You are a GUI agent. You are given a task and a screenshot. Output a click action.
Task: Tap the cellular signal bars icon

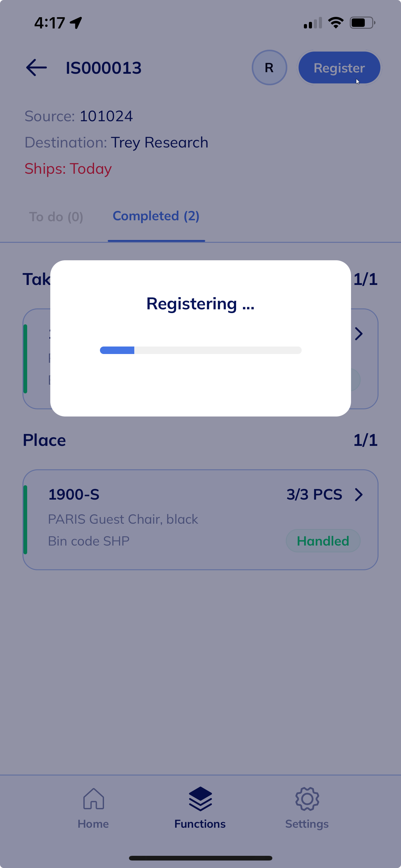coord(313,22)
